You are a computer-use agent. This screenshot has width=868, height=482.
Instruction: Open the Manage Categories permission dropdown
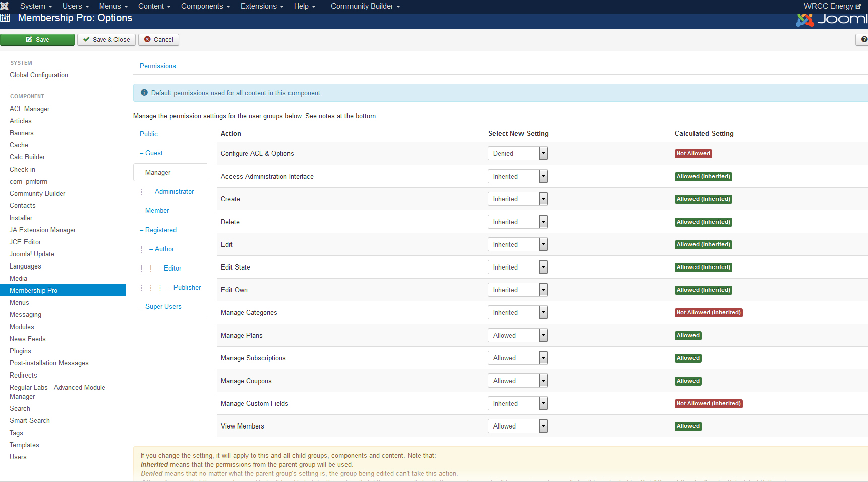tap(517, 312)
